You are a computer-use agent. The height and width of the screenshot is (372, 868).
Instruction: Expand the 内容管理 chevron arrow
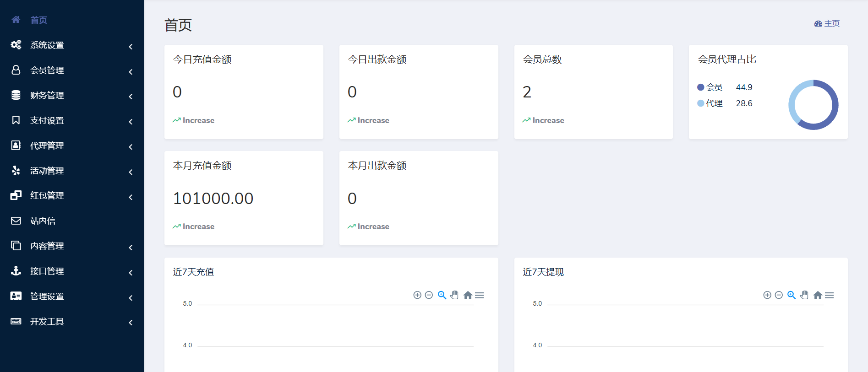tap(131, 248)
